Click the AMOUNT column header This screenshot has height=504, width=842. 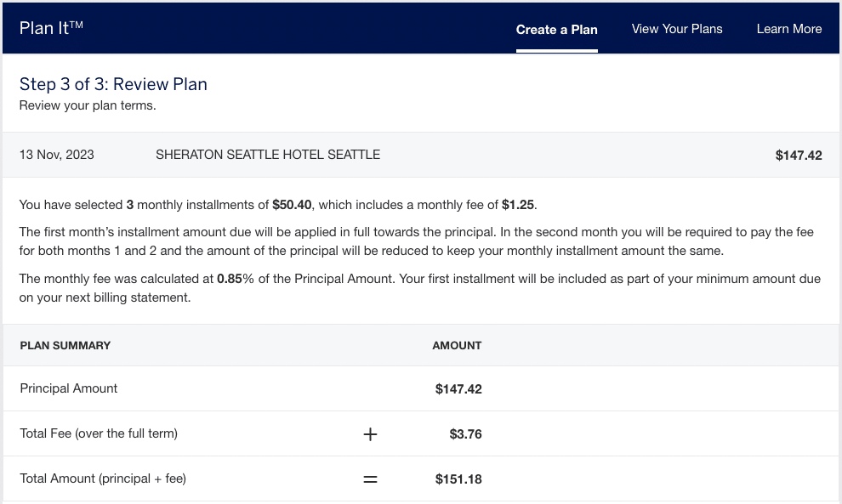click(457, 346)
